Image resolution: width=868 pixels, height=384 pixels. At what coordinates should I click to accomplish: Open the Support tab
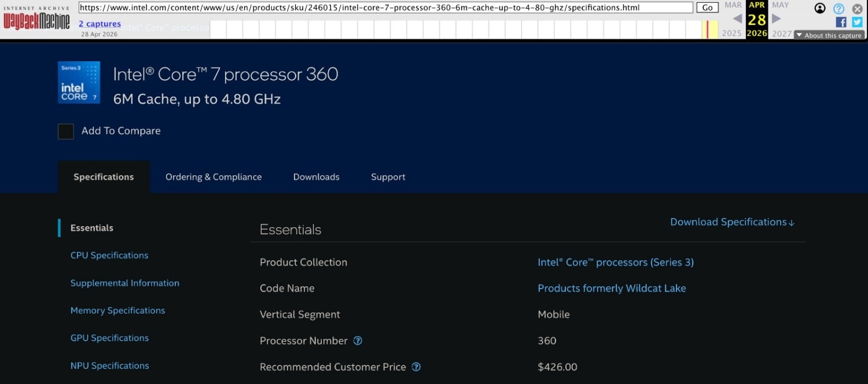tap(388, 177)
